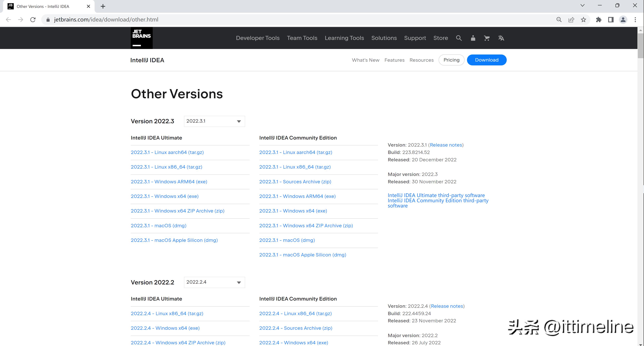Click the browser zoom magnifier icon
644x346 pixels.
559,19
